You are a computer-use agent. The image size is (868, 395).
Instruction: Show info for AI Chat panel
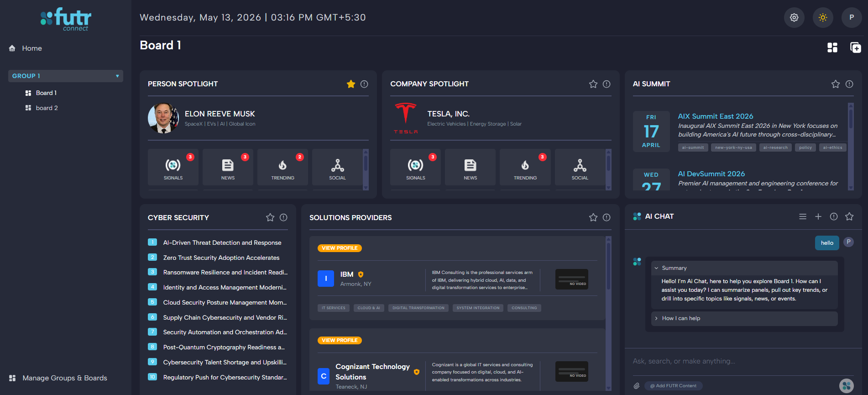(x=834, y=216)
